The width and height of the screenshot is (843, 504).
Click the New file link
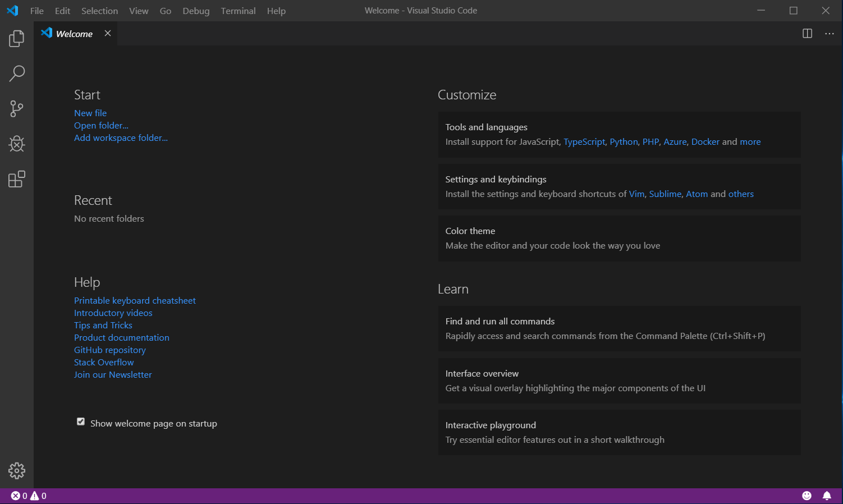click(90, 113)
